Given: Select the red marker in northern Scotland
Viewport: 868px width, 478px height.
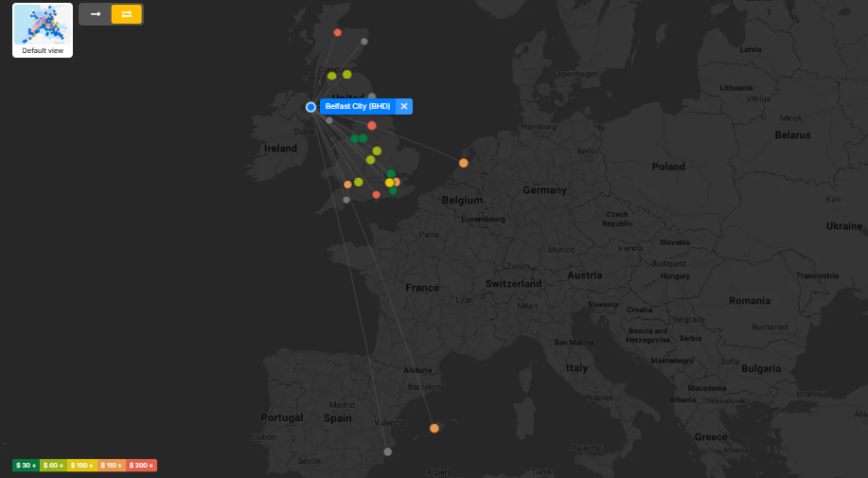Looking at the screenshot, I should pos(337,32).
